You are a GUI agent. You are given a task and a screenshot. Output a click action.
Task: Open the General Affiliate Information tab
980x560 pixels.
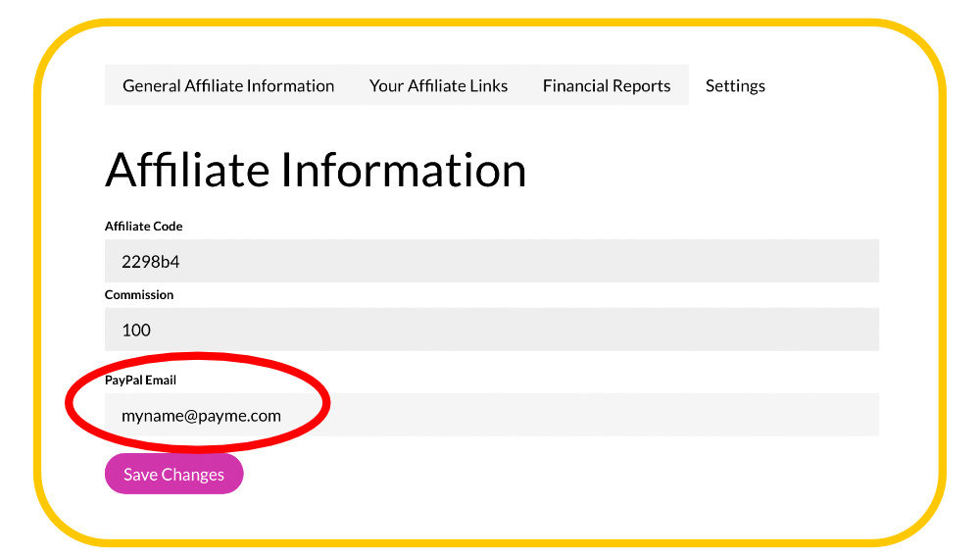(228, 85)
